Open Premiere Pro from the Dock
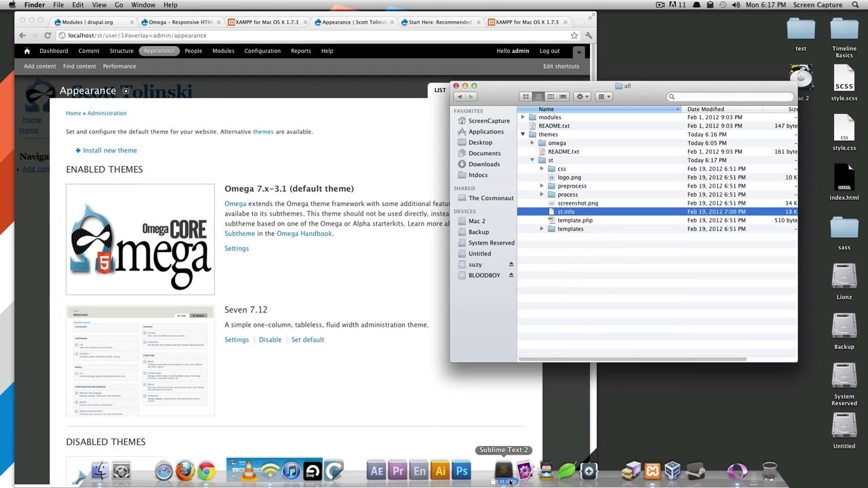 click(398, 470)
